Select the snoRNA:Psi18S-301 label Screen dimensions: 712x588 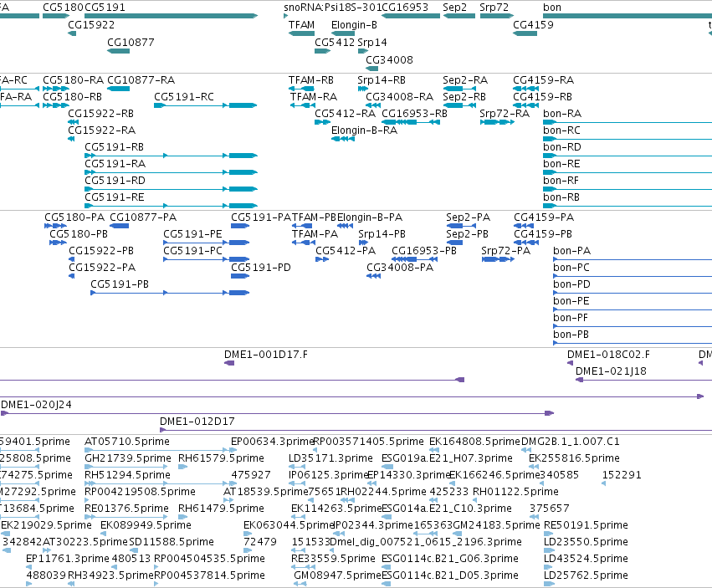point(332,8)
